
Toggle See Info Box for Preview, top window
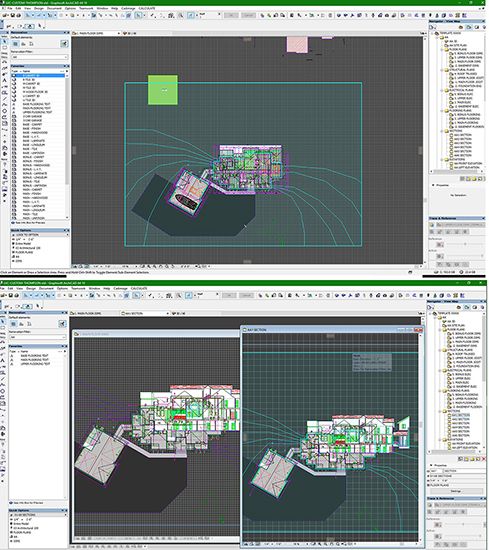28,223
